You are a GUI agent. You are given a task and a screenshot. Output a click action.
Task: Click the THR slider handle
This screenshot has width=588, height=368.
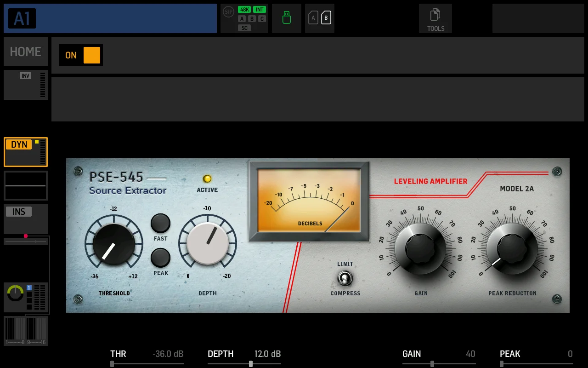tap(112, 364)
